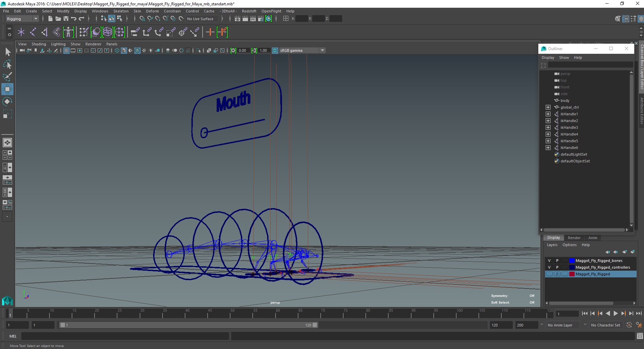Image resolution: width=644 pixels, height=349 pixels.
Task: Go to start of playback range
Action: pyautogui.click(x=584, y=313)
